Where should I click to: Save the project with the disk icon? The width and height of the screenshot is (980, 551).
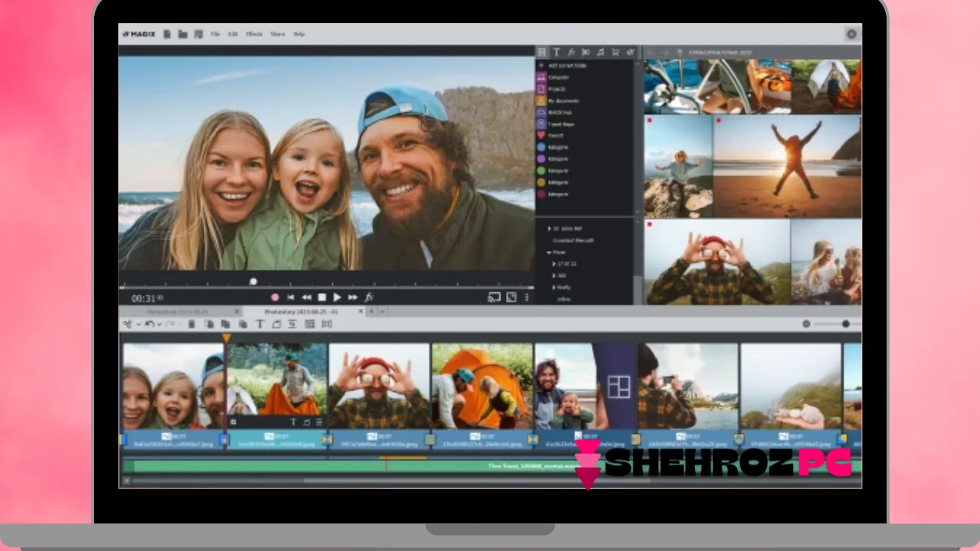click(198, 34)
